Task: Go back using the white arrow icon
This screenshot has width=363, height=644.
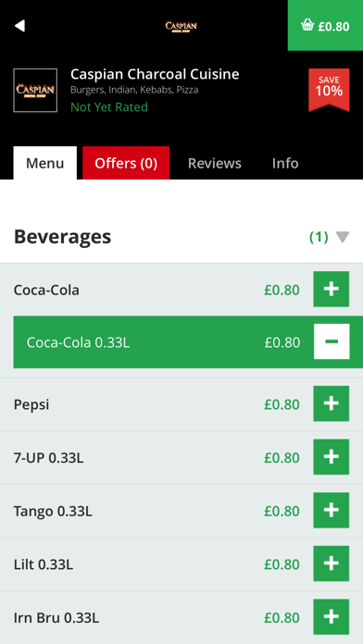Action: point(19,26)
